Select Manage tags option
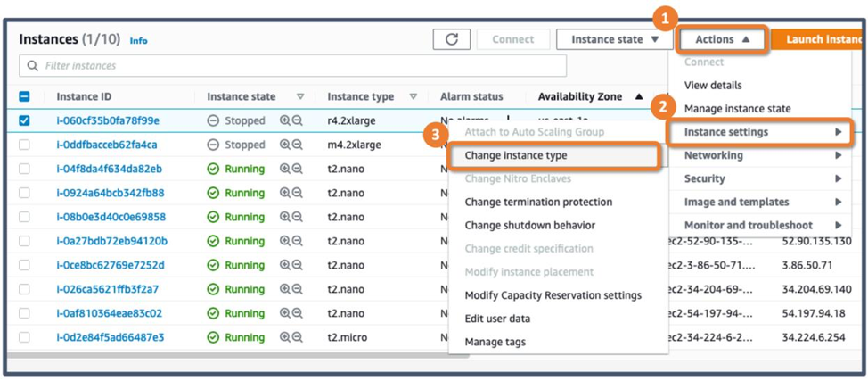Image resolution: width=868 pixels, height=381 pixels. click(x=495, y=342)
